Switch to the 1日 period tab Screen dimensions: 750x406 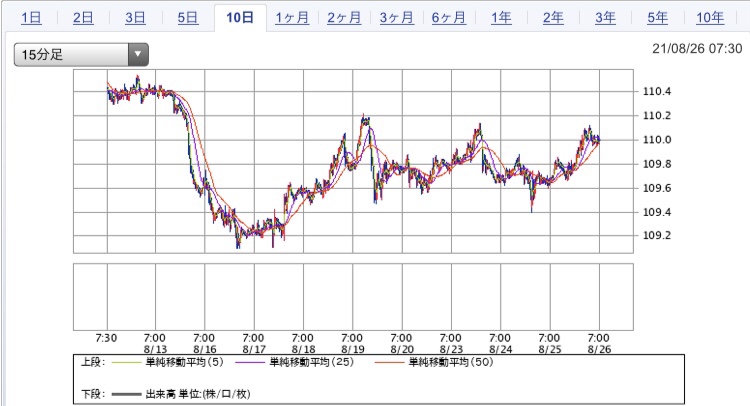[31, 18]
